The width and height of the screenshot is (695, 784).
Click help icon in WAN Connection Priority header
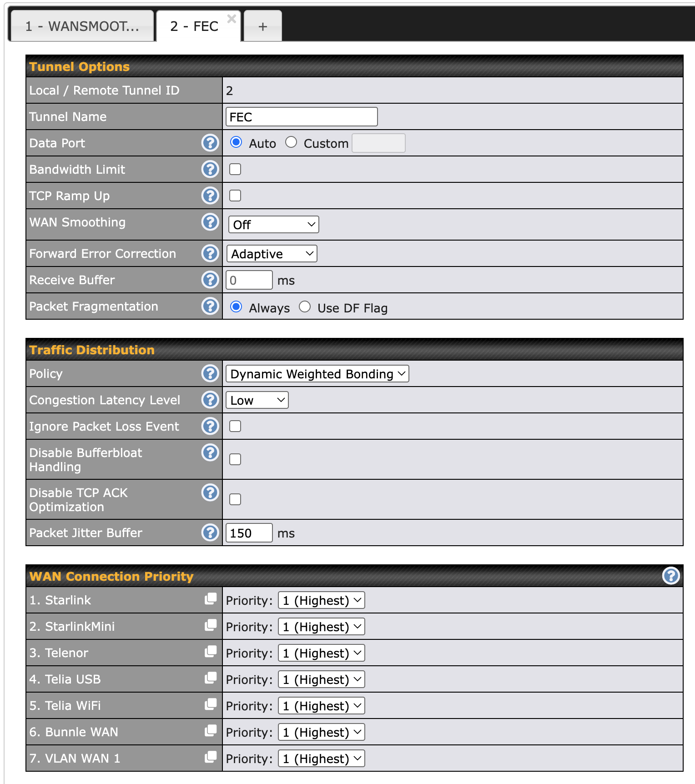tap(670, 576)
